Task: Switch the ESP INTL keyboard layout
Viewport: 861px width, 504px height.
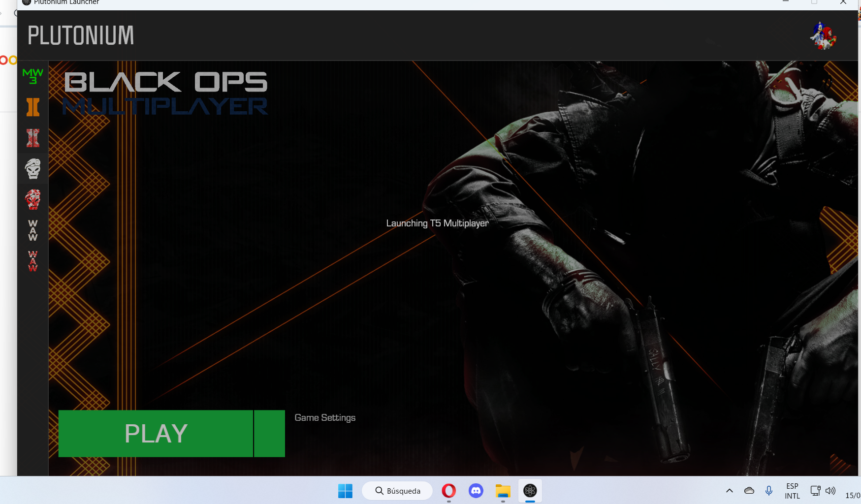Action: point(792,491)
